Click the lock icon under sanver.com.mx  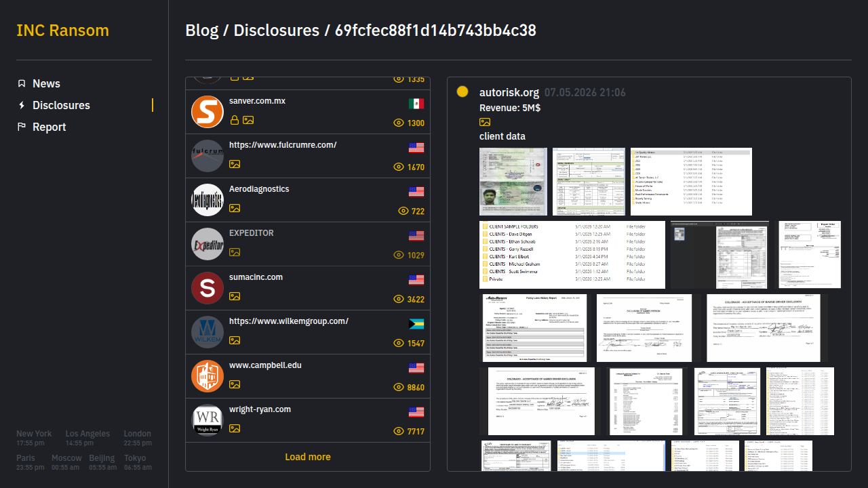click(x=235, y=120)
